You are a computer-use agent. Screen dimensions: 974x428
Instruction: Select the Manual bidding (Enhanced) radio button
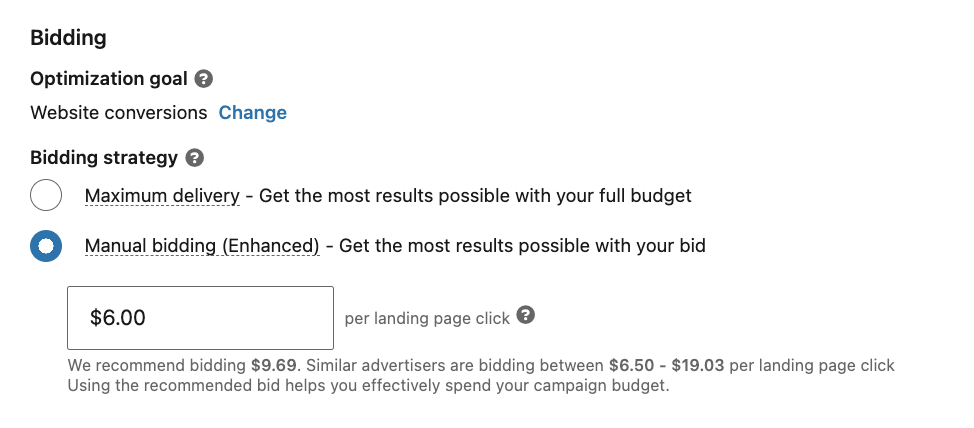point(46,246)
